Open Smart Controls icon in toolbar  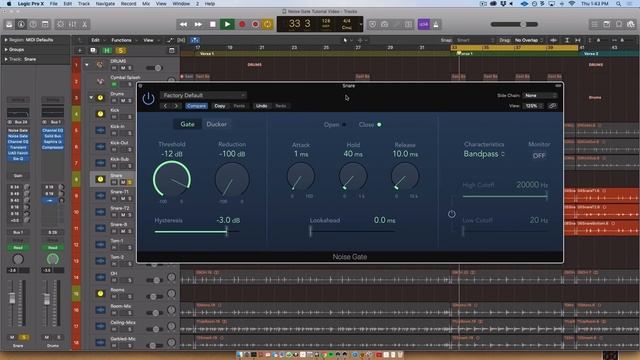pos(60,24)
